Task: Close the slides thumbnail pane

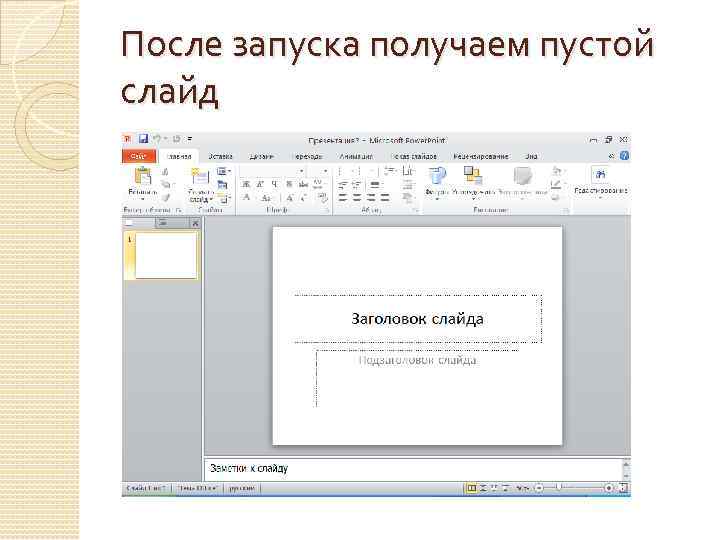Action: pos(195,224)
